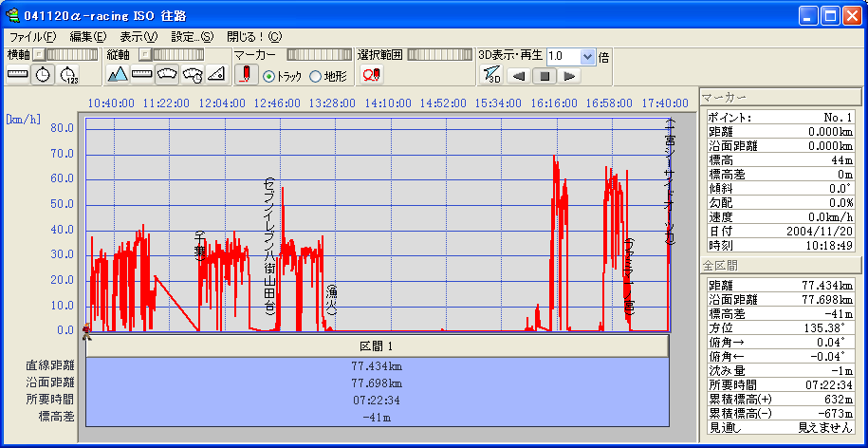Viewport: 868px width, 448px height.
Task: Click the selection range marker icon
Action: pyautogui.click(x=370, y=75)
